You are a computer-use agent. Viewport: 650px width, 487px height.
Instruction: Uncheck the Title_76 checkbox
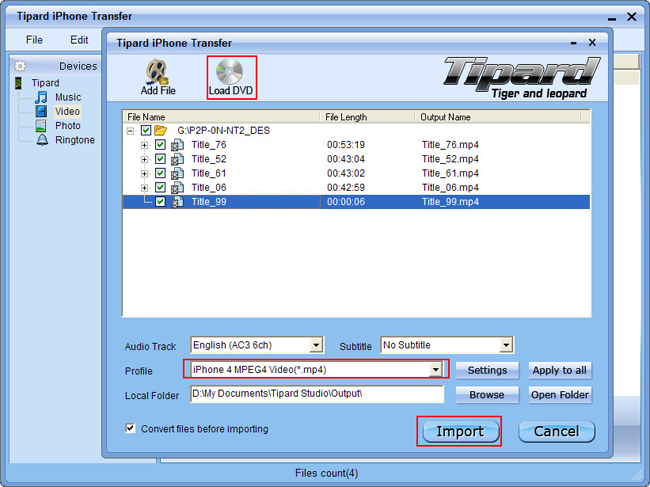pos(160,145)
